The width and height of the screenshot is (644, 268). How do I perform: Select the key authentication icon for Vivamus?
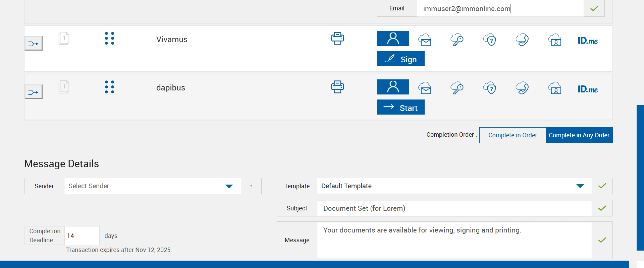point(457,40)
